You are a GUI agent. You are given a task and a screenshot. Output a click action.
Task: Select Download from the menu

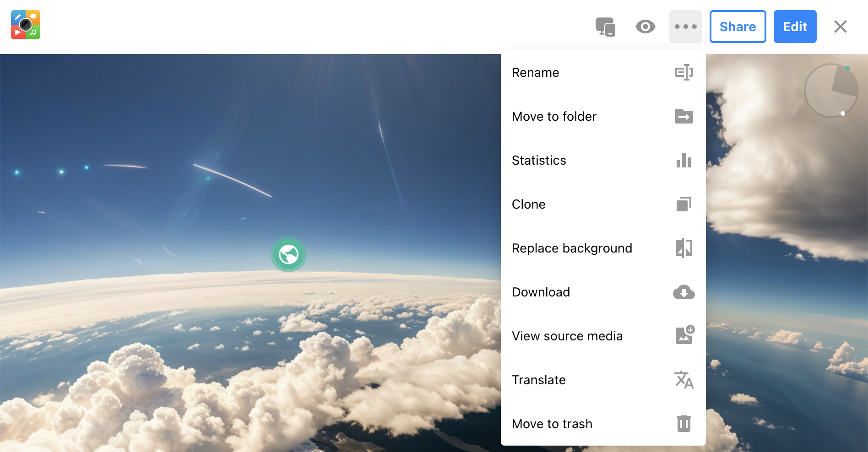[603, 292]
